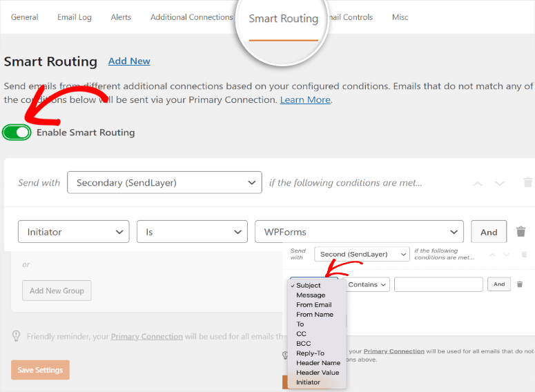Screen dimensions: 535x392
Task: Open the General tab
Action: 24,17
